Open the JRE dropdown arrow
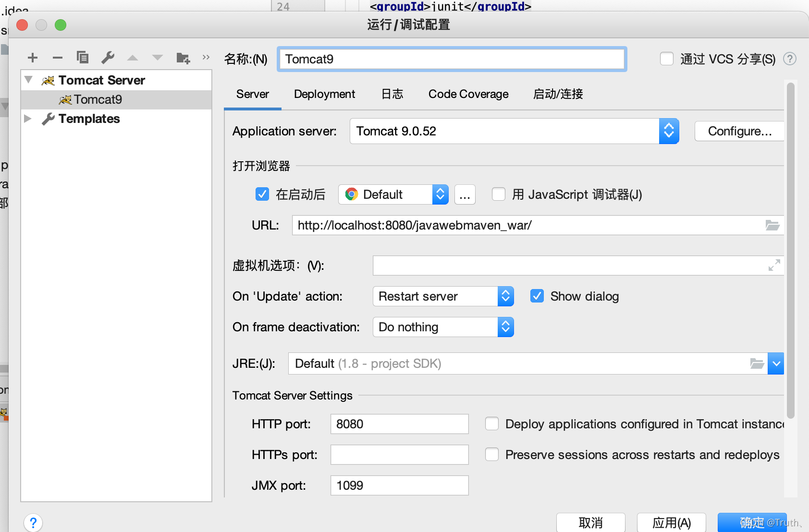This screenshot has height=532, width=809. click(x=776, y=363)
